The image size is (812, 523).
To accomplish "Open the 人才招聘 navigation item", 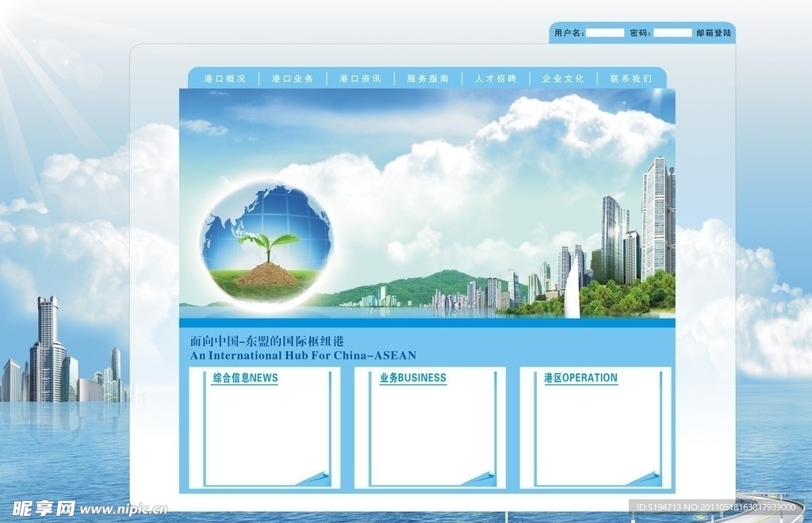I will click(496, 78).
